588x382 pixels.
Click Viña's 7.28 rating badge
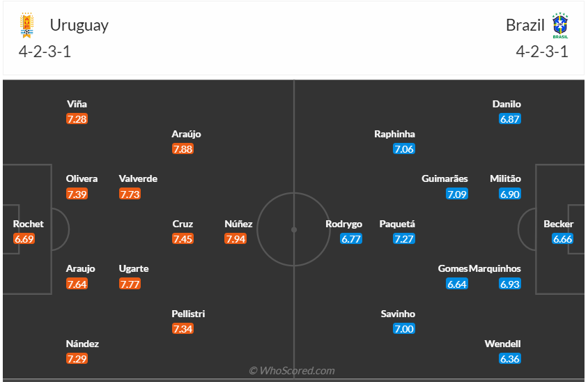[x=77, y=119]
